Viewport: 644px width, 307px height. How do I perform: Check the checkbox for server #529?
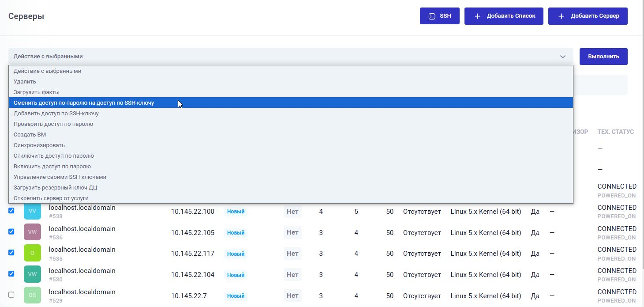11,295
